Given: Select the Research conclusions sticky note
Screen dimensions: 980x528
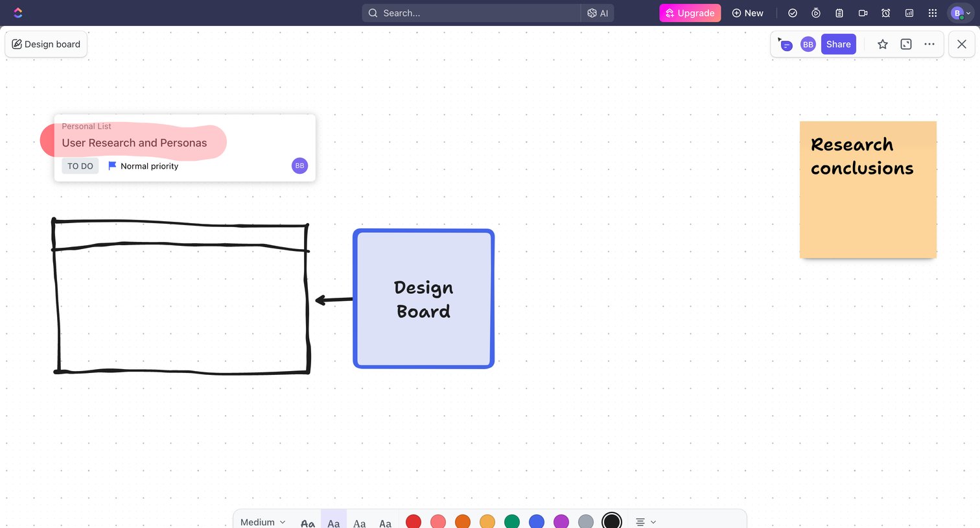Looking at the screenshot, I should tap(868, 189).
